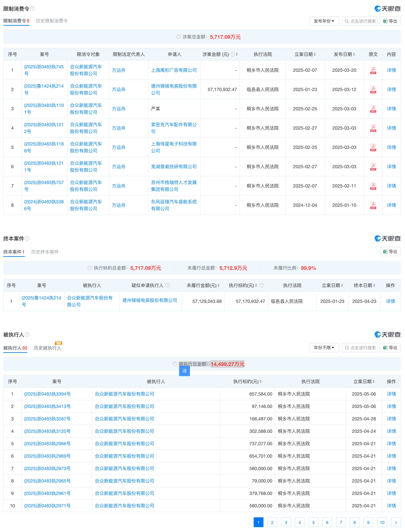Go to page 10 of 被执行人
Image resolution: width=405 pixels, height=532 pixels.
(382, 522)
